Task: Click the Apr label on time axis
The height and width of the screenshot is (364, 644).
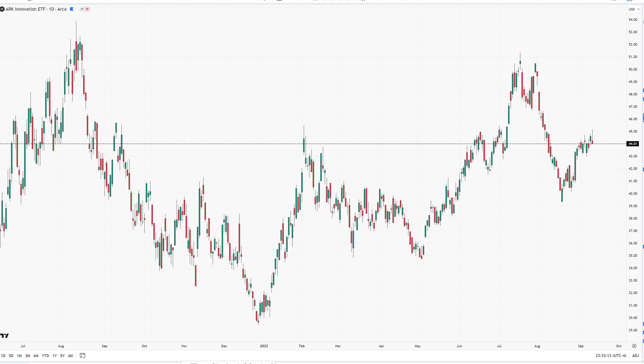Action: coord(381,346)
